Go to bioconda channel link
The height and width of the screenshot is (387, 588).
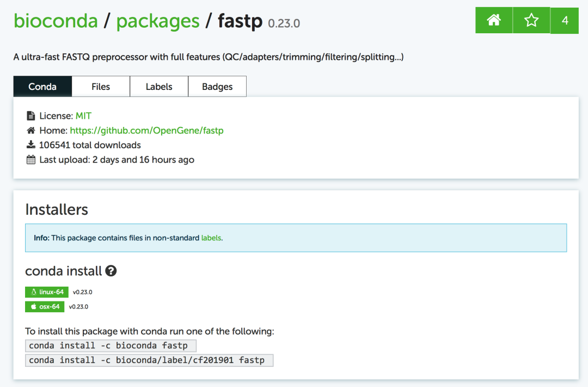click(x=56, y=21)
